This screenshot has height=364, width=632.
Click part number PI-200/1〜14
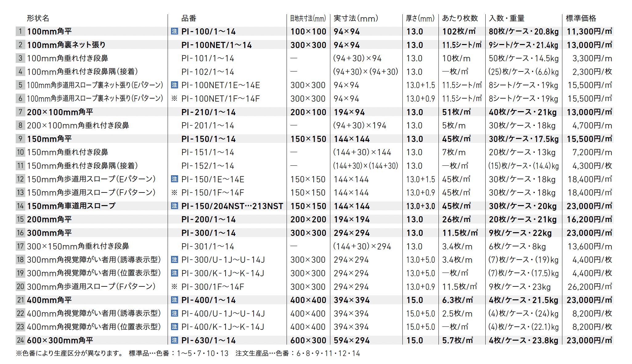point(208,219)
